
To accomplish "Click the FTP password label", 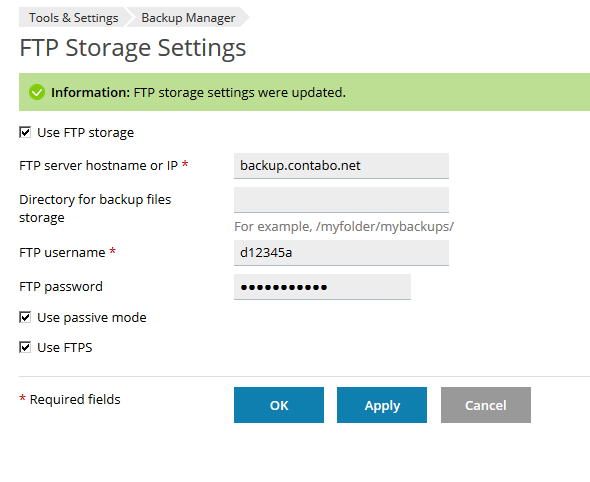I will (61, 287).
